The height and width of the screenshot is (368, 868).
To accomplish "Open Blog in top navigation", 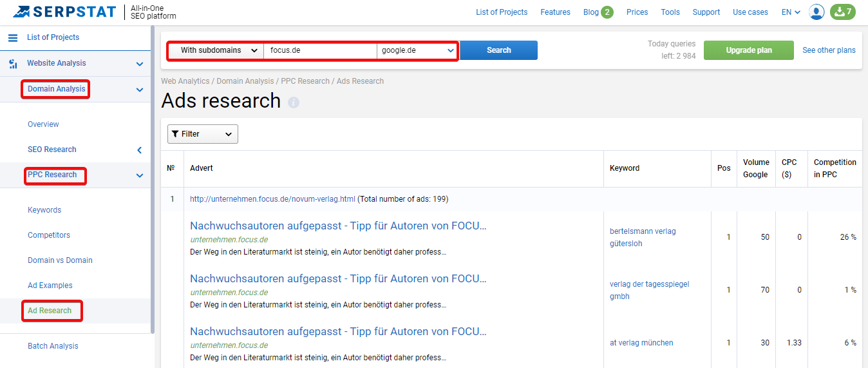I will (x=590, y=12).
